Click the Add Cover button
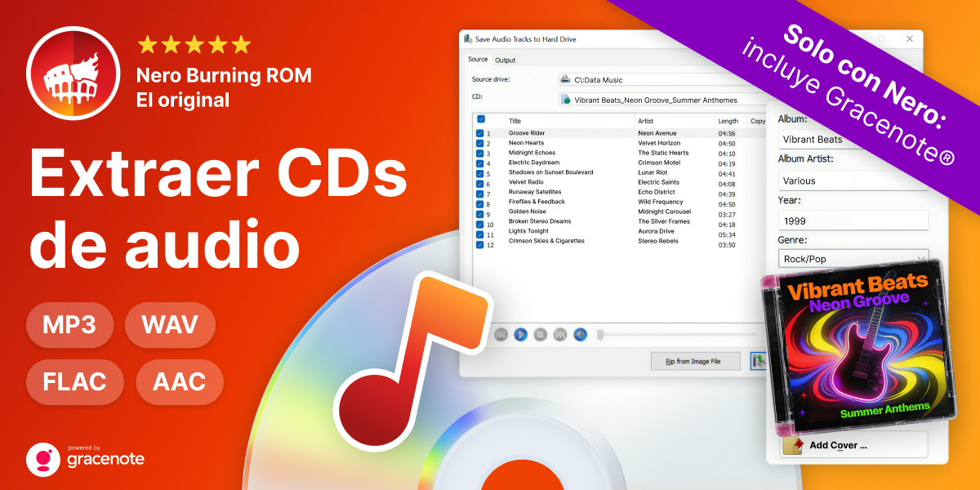980x490 pixels. (853, 445)
